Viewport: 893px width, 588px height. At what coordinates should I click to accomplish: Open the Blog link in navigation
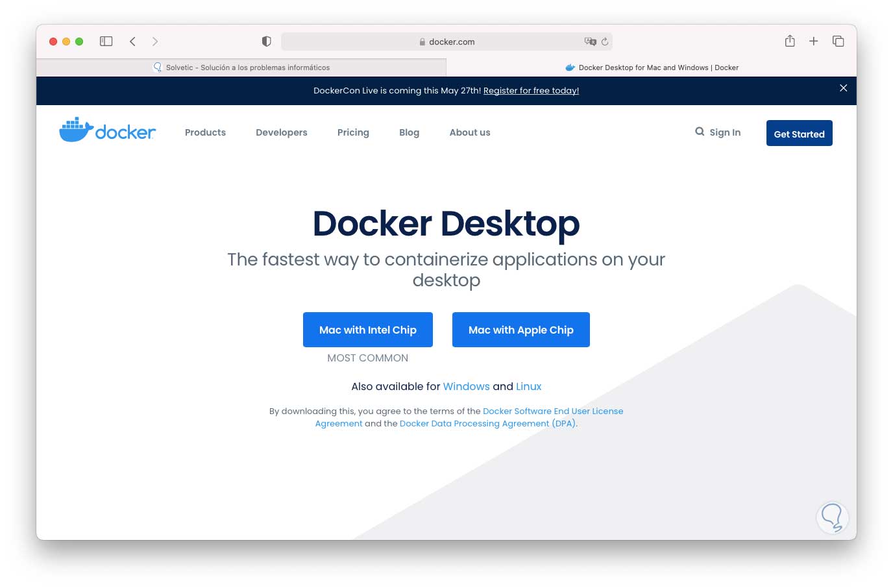click(409, 132)
